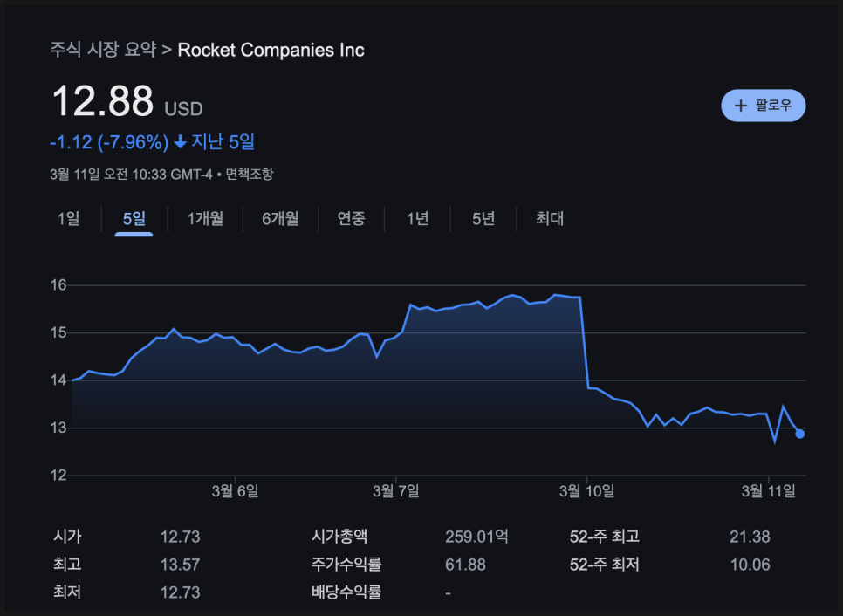This screenshot has height=616, width=843.
Task: Click the 52-주 최고 label
Action: pos(605,537)
